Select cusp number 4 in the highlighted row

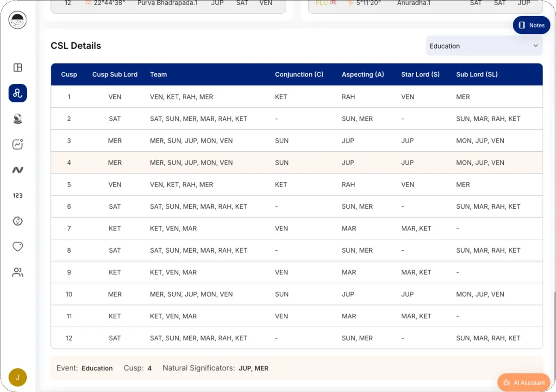pyautogui.click(x=69, y=162)
